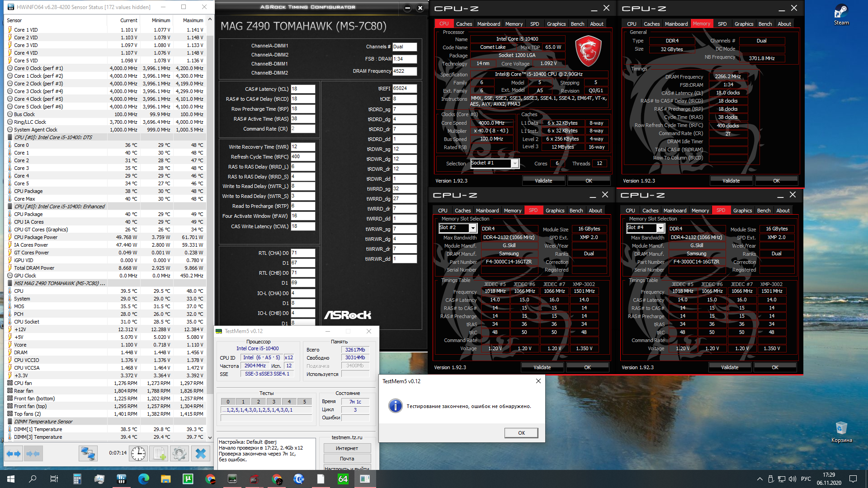This screenshot has height=488, width=868.
Task: Open the Slot #2 dropdown
Action: click(472, 228)
